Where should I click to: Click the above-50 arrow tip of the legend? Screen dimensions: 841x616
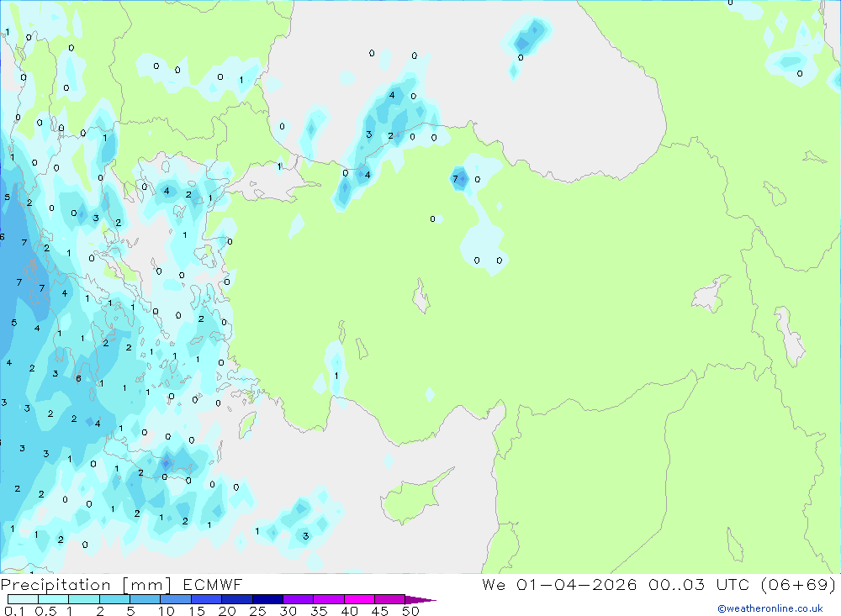tap(420, 600)
